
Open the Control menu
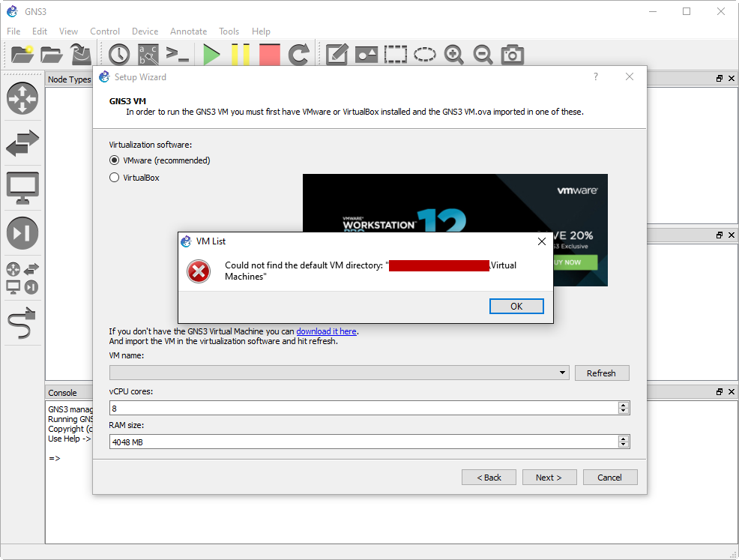[105, 31]
